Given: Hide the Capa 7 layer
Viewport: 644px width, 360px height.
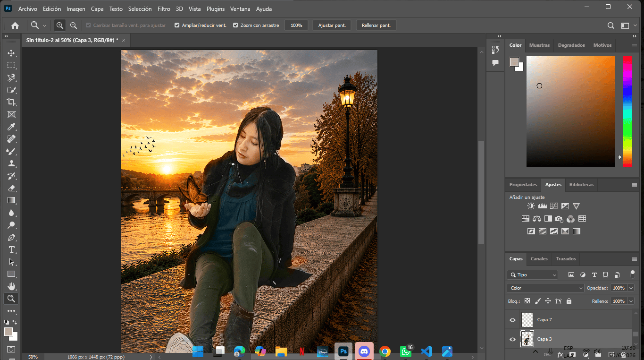Looking at the screenshot, I should (x=512, y=320).
